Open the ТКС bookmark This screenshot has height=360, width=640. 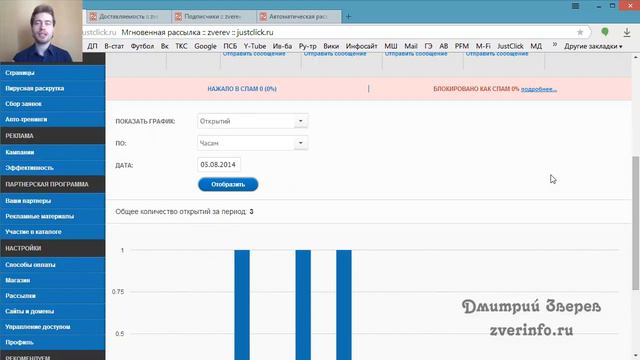point(181,46)
